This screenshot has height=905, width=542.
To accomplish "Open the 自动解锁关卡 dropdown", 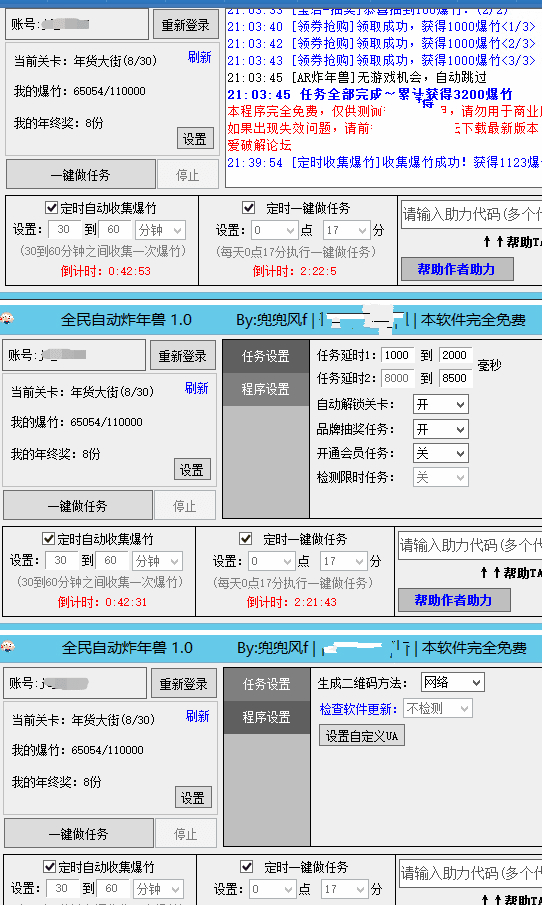I will coord(440,404).
